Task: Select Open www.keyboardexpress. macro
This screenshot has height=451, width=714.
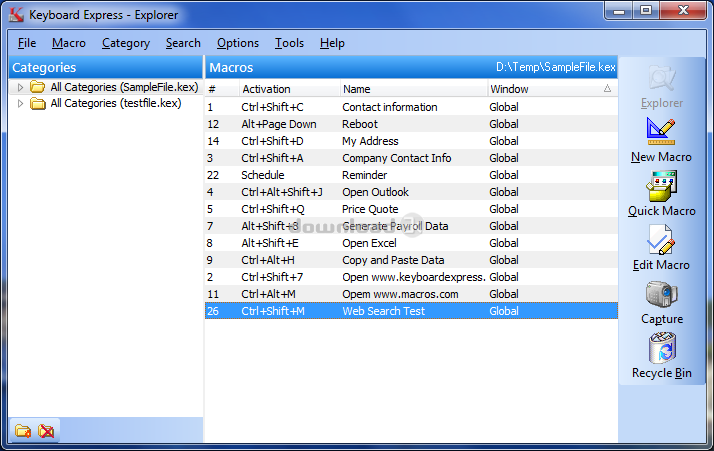Action: pyautogui.click(x=411, y=277)
